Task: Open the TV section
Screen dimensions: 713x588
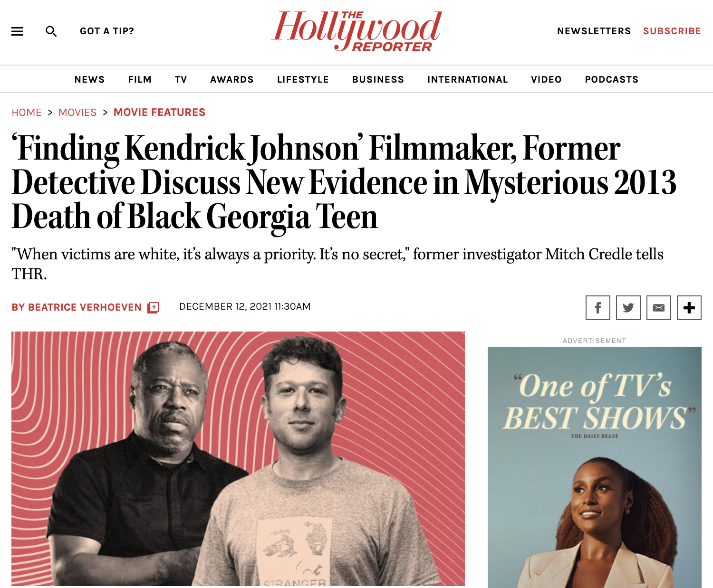Action: [181, 79]
